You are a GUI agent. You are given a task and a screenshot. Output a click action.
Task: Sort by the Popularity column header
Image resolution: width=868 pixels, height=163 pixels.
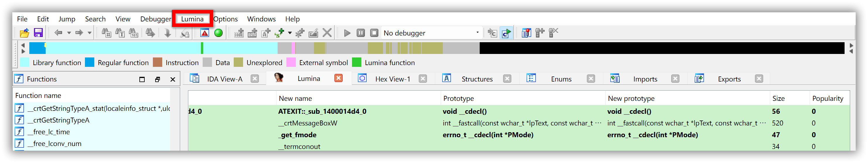click(x=828, y=99)
